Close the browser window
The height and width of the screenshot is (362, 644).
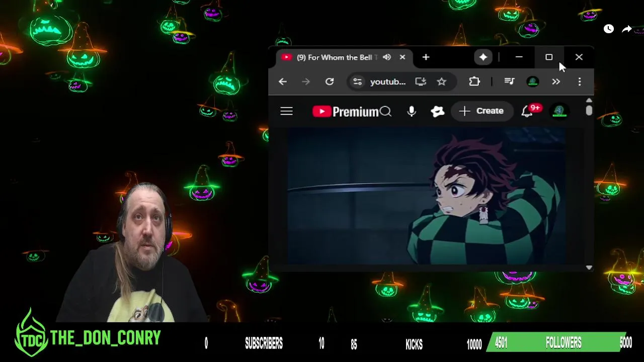[x=579, y=57]
